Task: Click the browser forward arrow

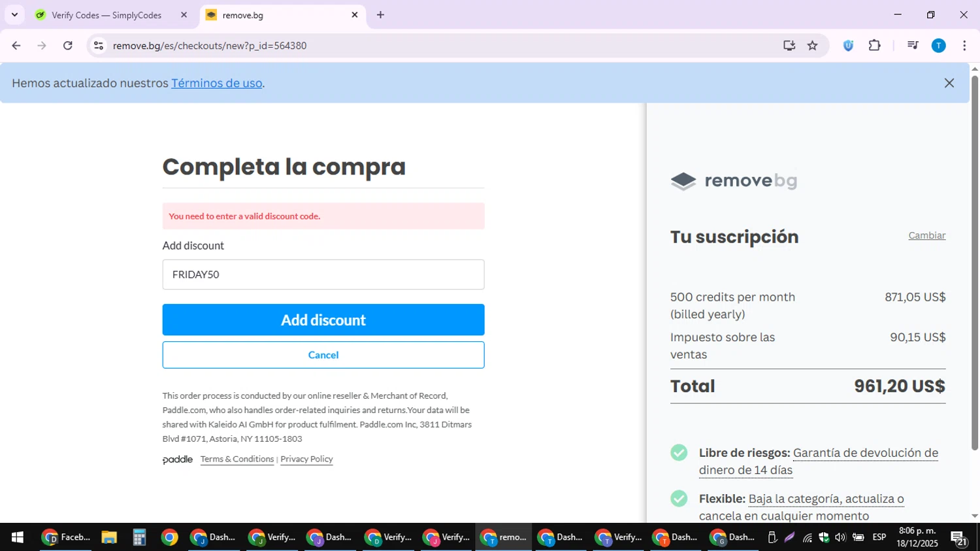Action: [42, 46]
